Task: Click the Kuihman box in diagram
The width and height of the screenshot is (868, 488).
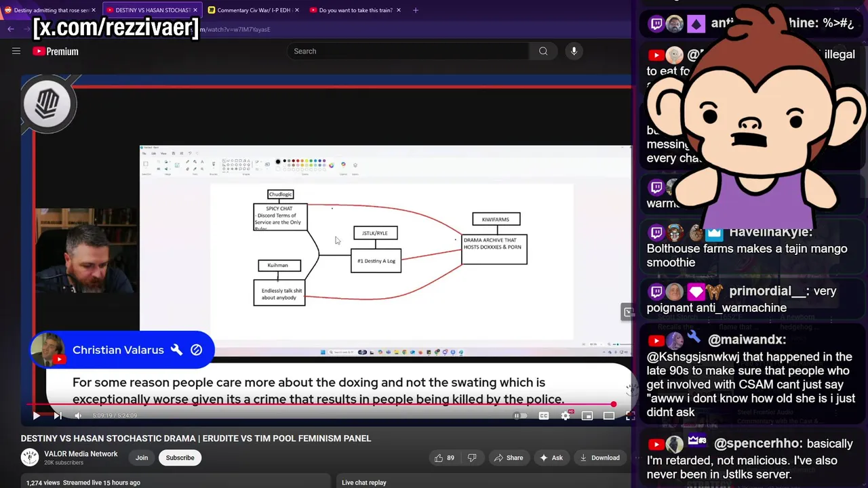Action: click(279, 266)
